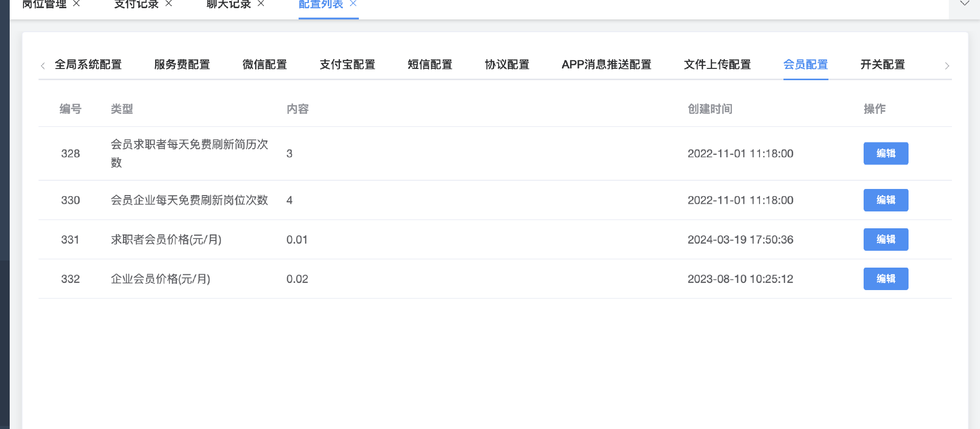Expand the tab list dropdown chevron
980x429 pixels.
point(964,4)
